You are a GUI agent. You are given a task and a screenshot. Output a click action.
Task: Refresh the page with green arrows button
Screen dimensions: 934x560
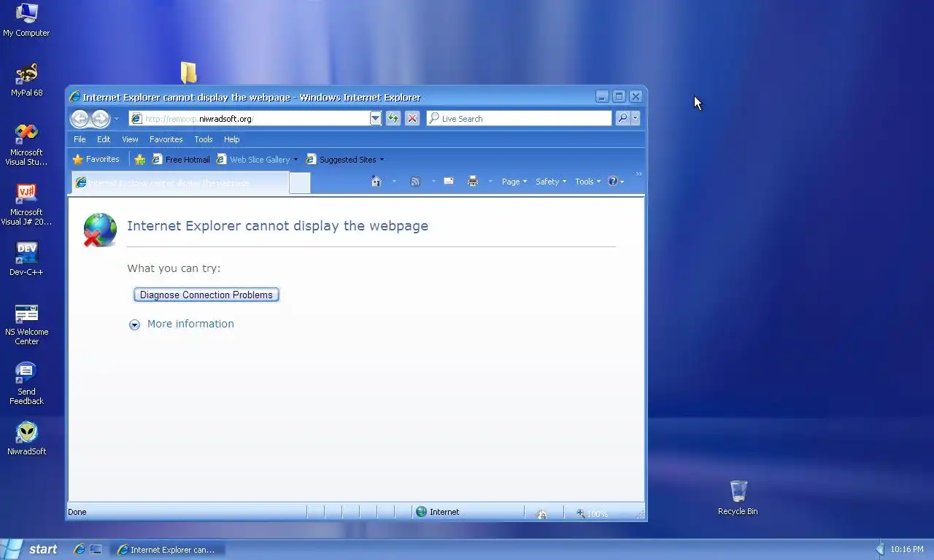393,119
